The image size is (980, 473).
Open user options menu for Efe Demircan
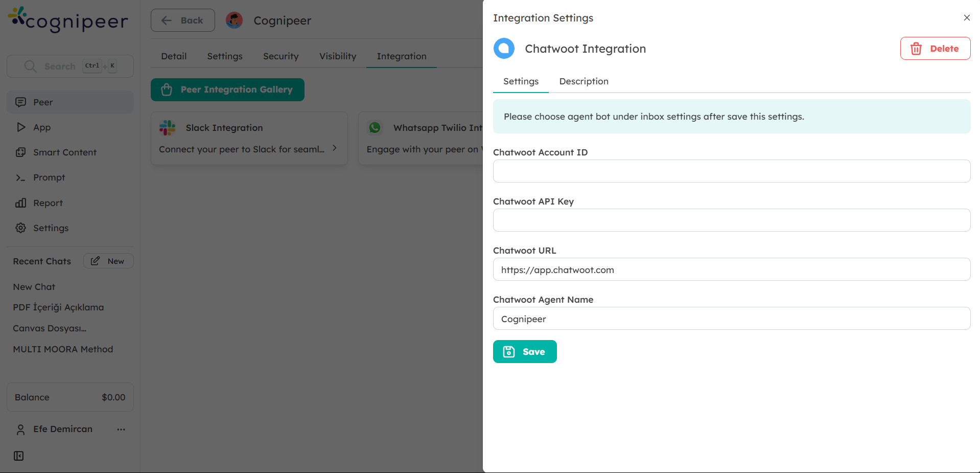point(121,430)
